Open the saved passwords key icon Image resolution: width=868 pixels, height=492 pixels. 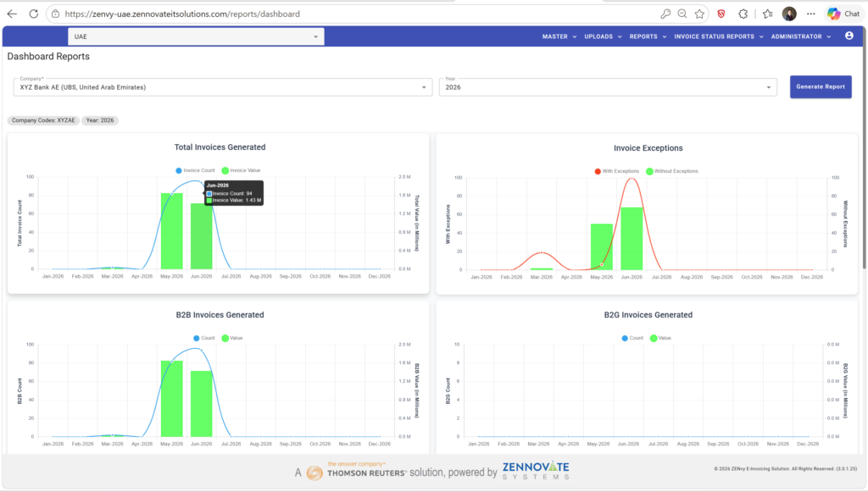coord(665,14)
